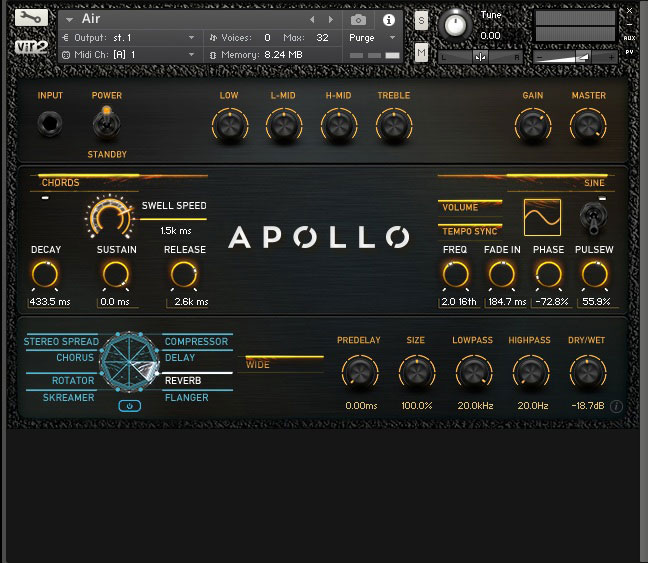This screenshot has width=648, height=563.
Task: Click the Master knob
Action: (x=588, y=126)
